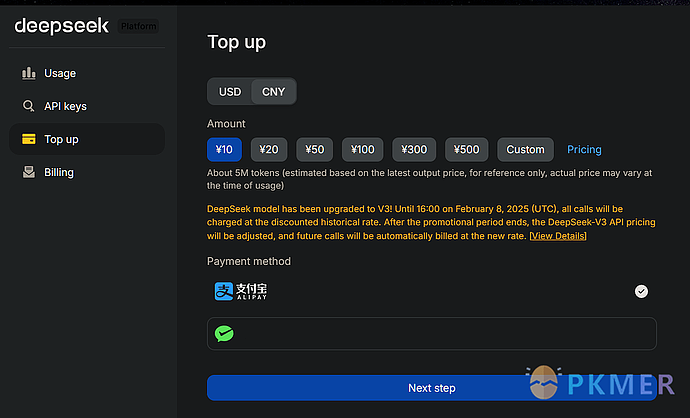Switch currency to CNY

coord(273,92)
